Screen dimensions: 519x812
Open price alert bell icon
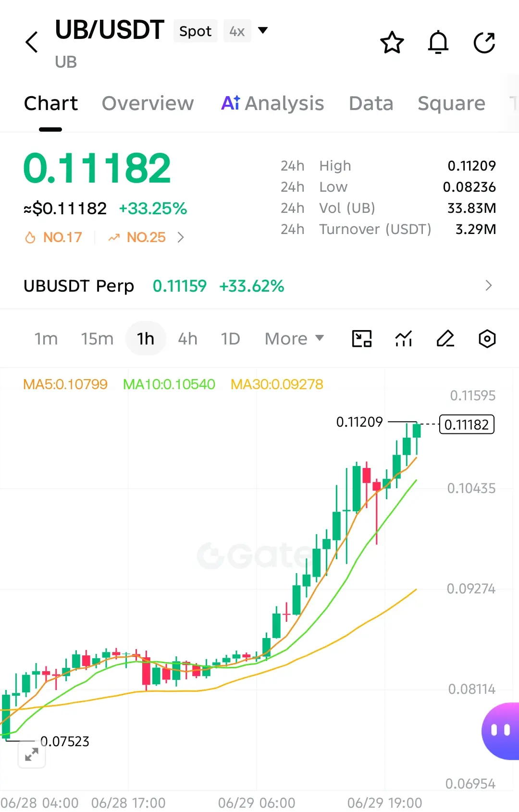coord(438,42)
